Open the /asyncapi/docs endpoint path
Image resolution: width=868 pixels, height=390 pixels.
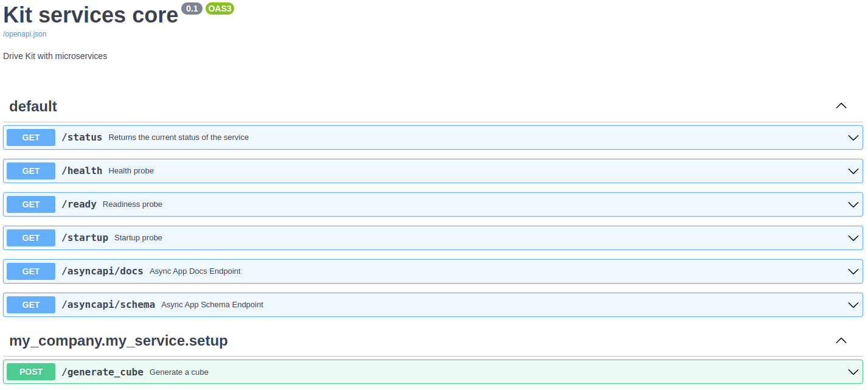(102, 271)
